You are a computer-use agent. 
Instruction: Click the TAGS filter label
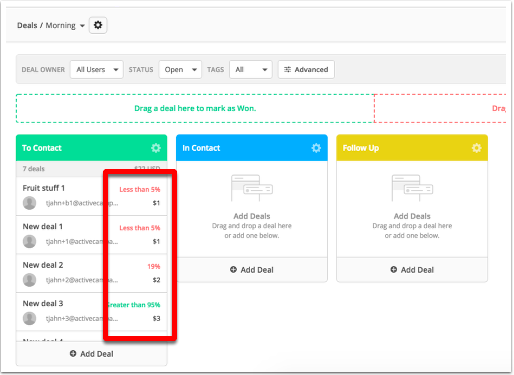click(x=215, y=70)
